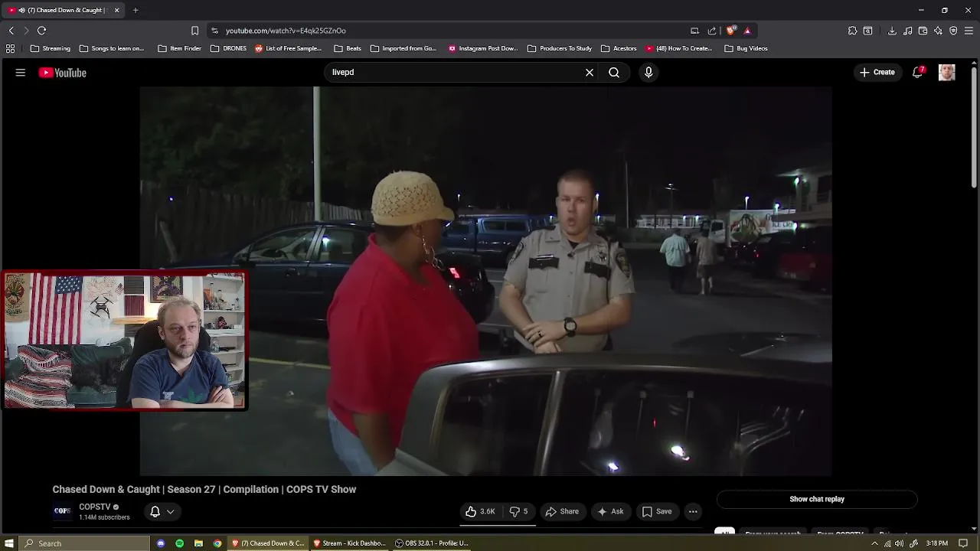The image size is (980, 551).
Task: Bookmark this page with bookmark icon
Action: click(x=194, y=31)
